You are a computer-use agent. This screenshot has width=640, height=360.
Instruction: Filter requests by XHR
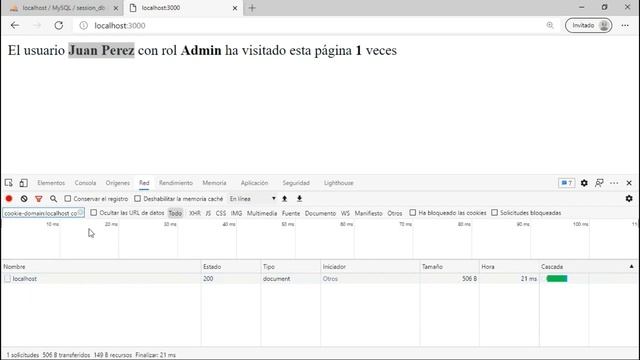(194, 213)
